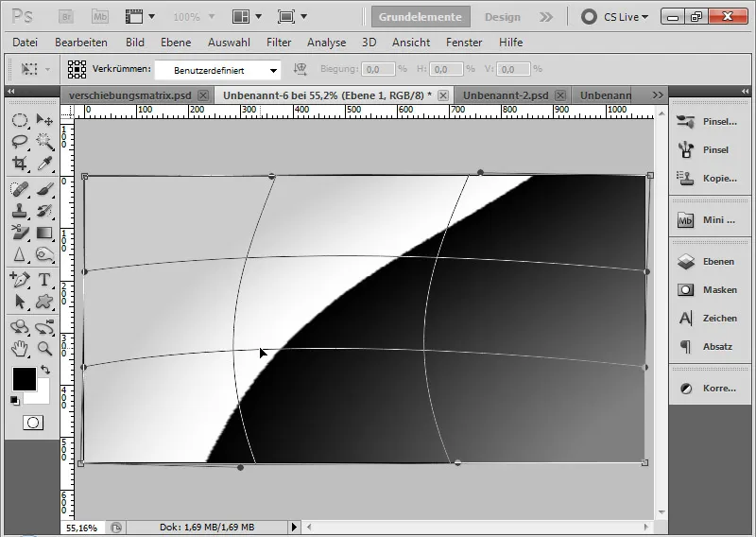Select the 3D Rotate tool
This screenshot has width=756, height=537.
pos(19,327)
